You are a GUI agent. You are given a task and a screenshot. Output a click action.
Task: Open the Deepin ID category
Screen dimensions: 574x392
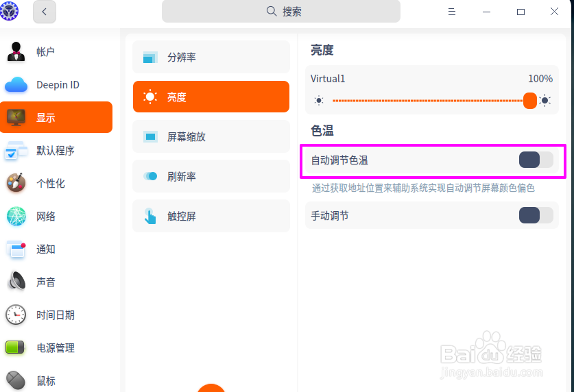[56, 85]
